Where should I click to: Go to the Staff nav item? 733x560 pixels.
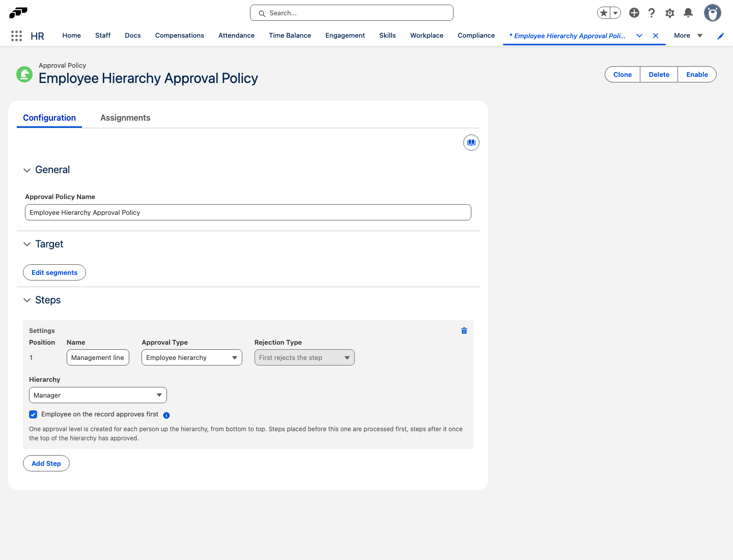[103, 36]
